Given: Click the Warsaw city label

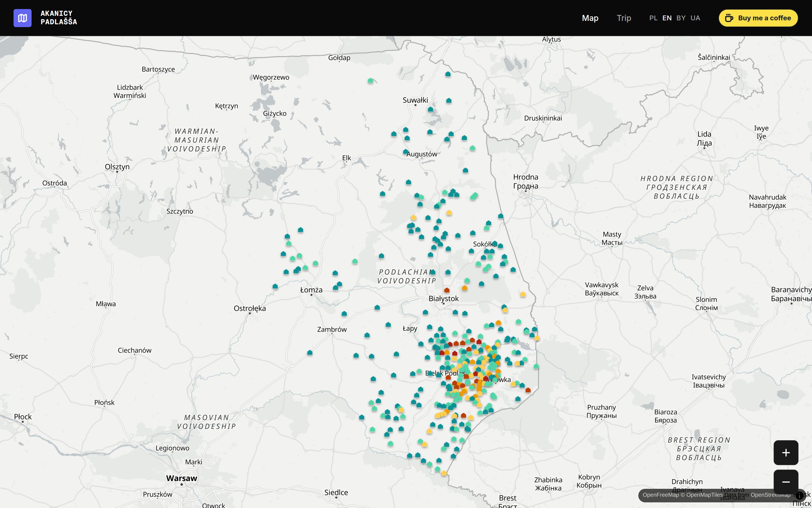Looking at the screenshot, I should tap(182, 478).
